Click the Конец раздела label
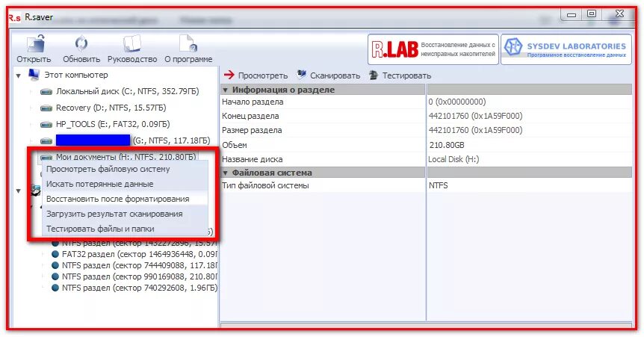 tap(250, 116)
